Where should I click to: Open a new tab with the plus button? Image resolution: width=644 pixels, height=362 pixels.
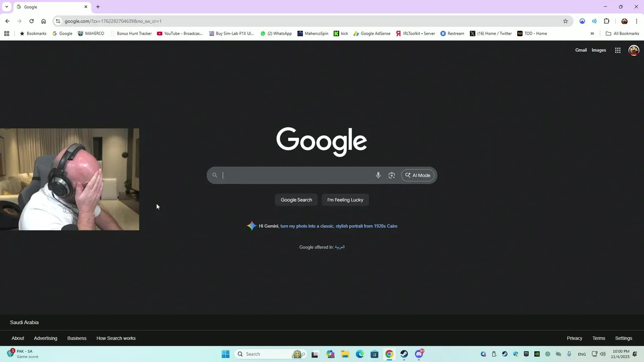tap(98, 7)
